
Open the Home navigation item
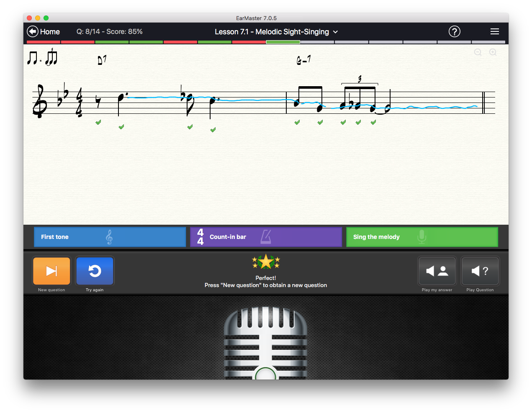49,31
